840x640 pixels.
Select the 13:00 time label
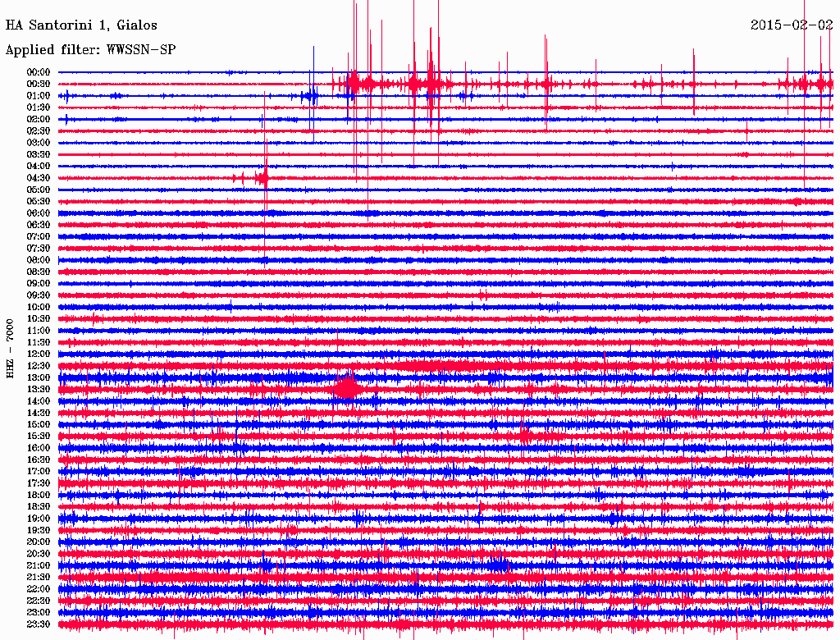(x=39, y=377)
